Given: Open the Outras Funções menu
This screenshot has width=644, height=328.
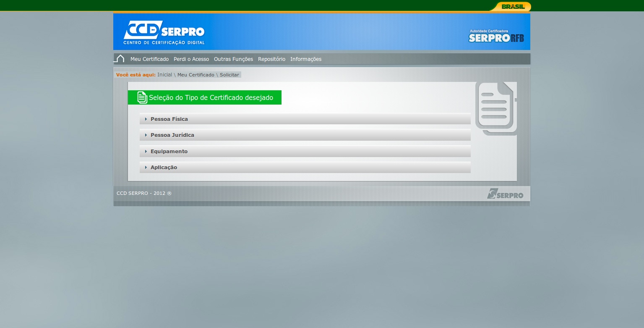Looking at the screenshot, I should click(233, 59).
